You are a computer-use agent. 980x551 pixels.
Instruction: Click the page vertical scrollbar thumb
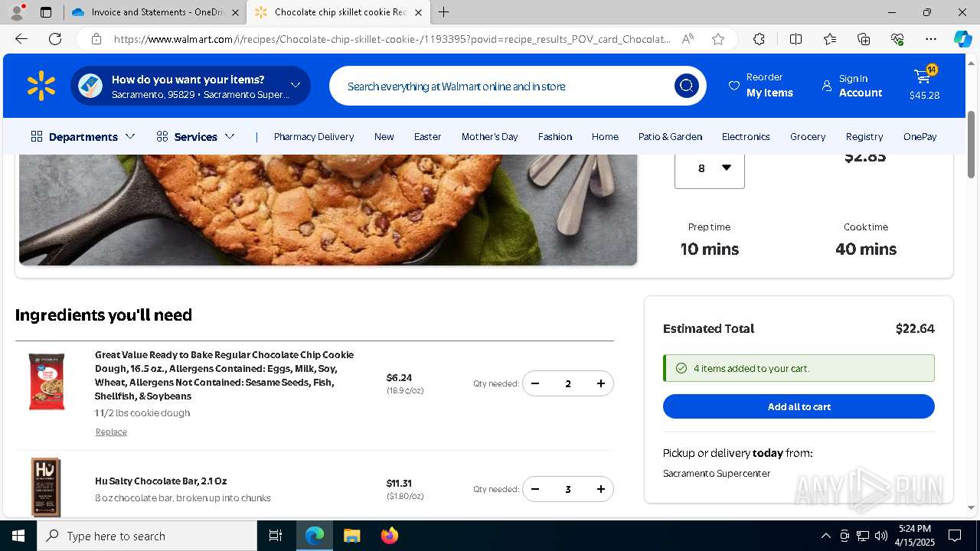click(972, 145)
